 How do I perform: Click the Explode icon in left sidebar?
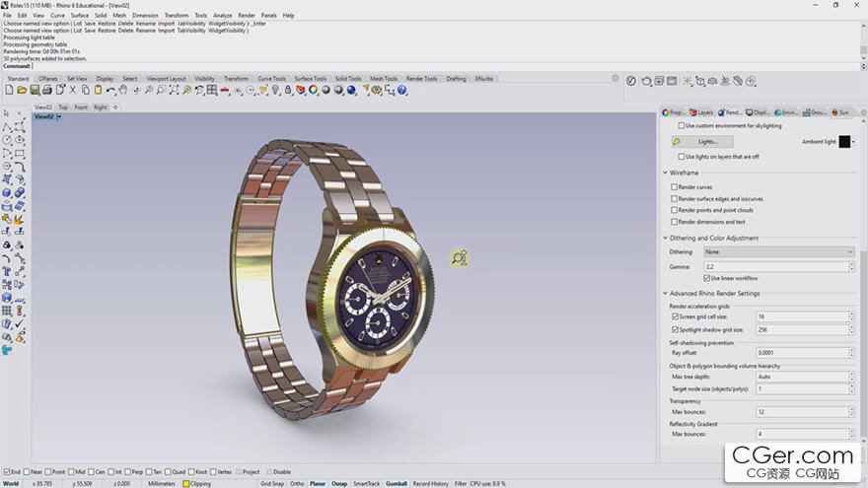pos(20,219)
